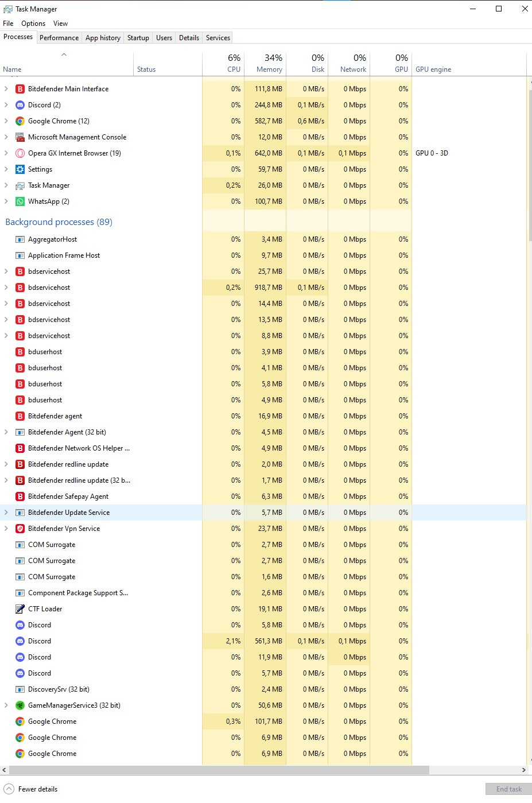The image size is (532, 803).
Task: Expand the Bitdefender Main Interface group
Action: tap(6, 89)
